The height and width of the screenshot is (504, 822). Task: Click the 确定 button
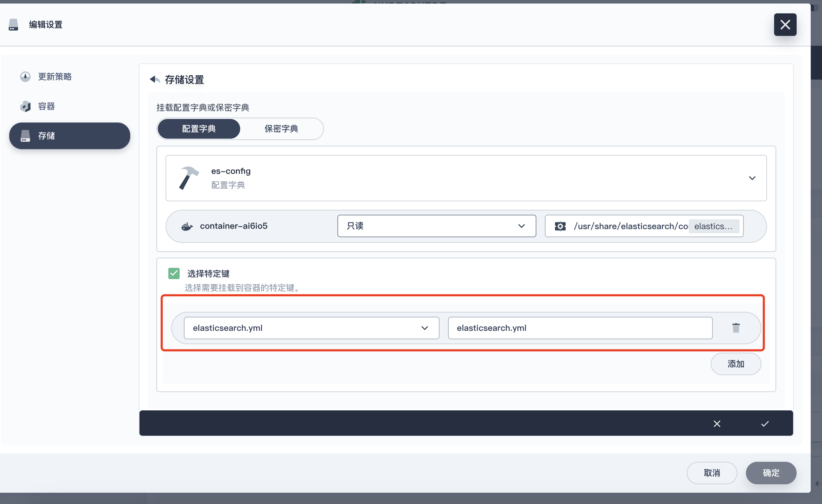point(771,473)
